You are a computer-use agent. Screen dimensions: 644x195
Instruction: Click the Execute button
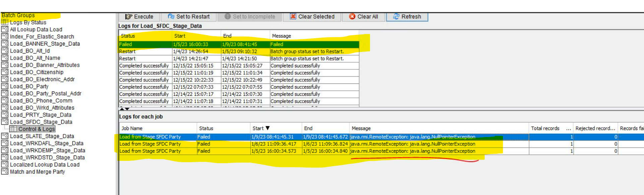139,17
